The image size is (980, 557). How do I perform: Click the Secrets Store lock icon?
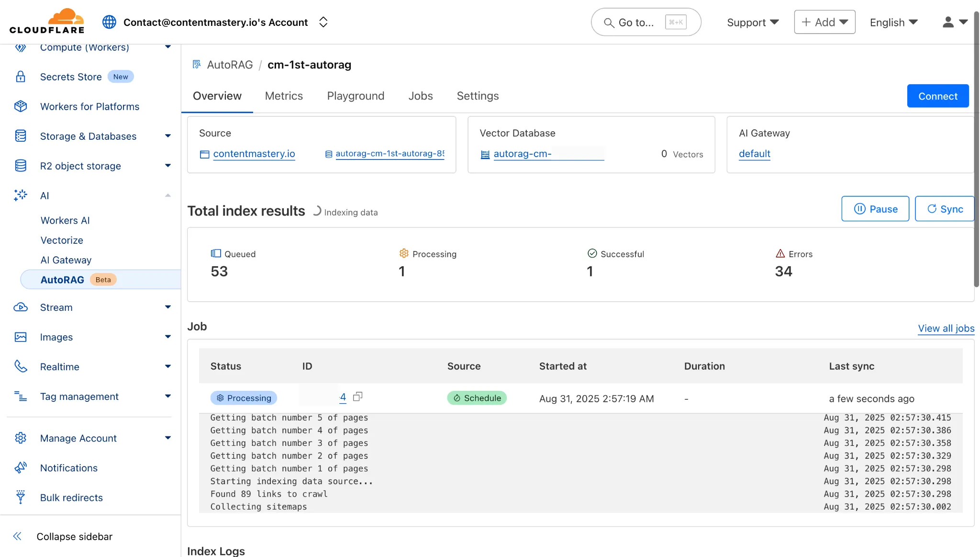[x=21, y=77]
